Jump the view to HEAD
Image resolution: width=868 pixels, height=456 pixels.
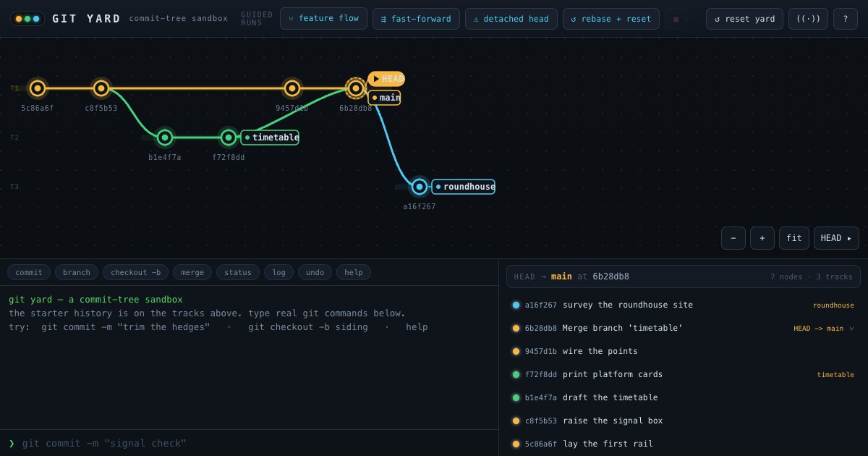(x=836, y=238)
